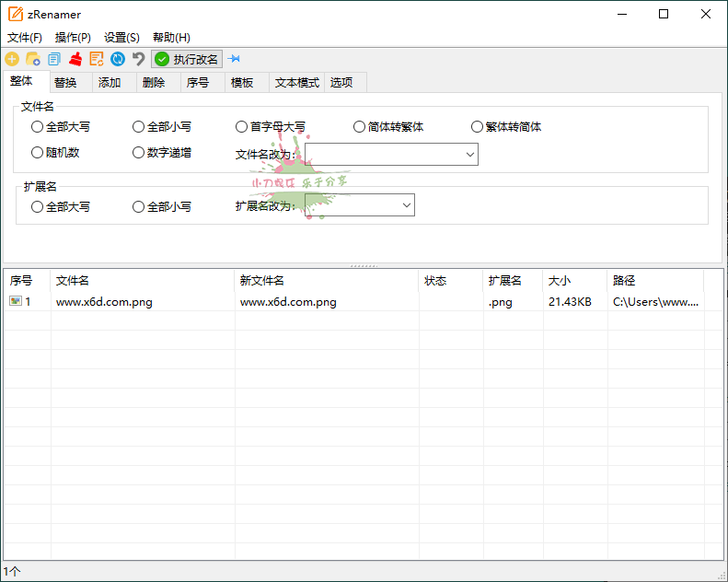Switch to the 替换 tab

click(65, 83)
